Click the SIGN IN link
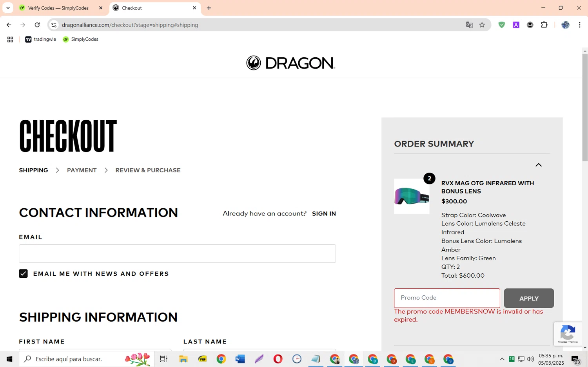Viewport: 588px width, 367px height. 324,213
